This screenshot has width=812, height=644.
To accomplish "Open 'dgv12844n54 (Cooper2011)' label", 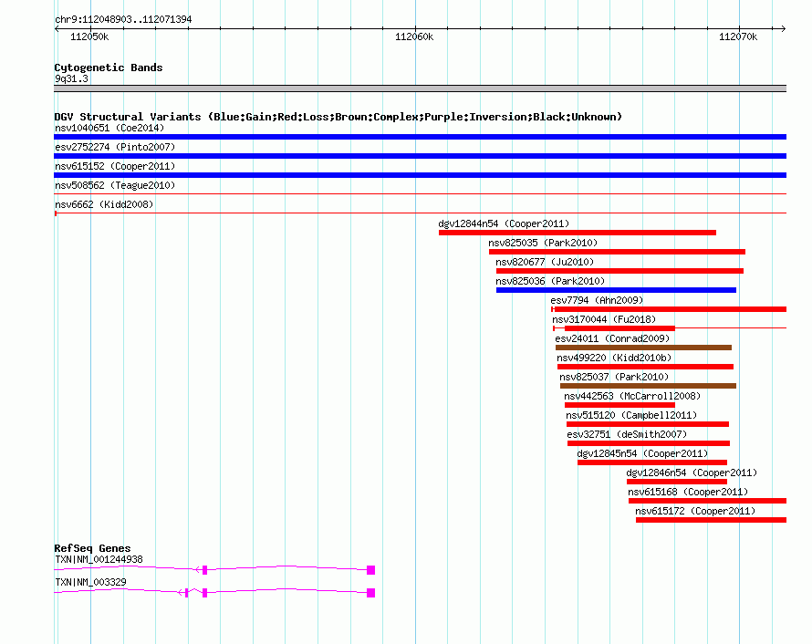I will coord(504,223).
